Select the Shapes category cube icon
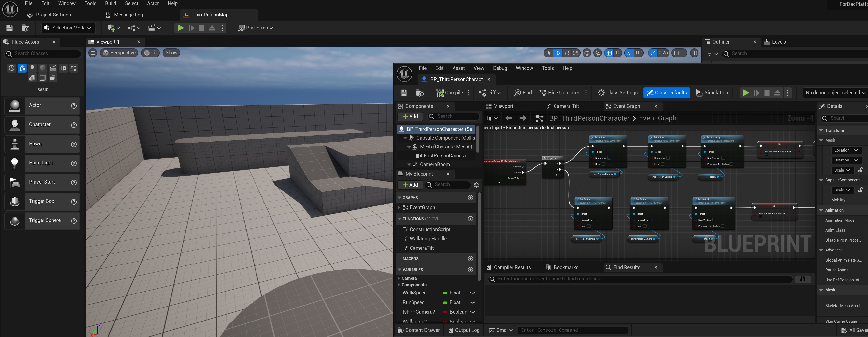The image size is (868, 337). [x=43, y=68]
